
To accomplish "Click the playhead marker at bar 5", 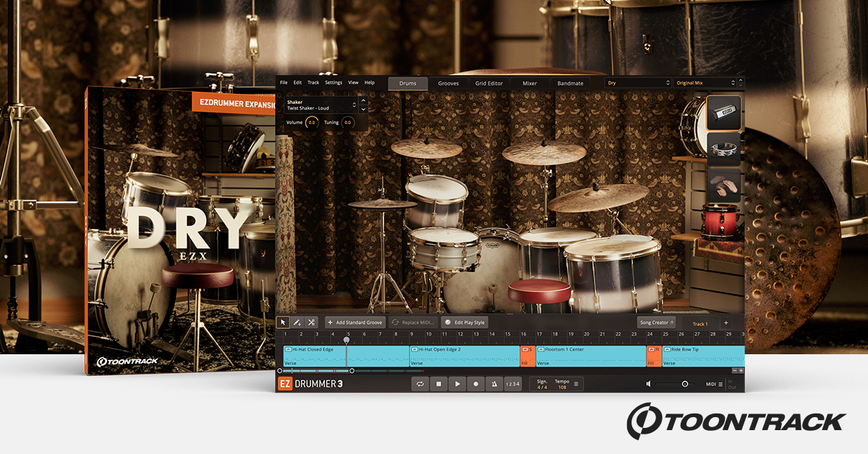I will click(x=347, y=339).
